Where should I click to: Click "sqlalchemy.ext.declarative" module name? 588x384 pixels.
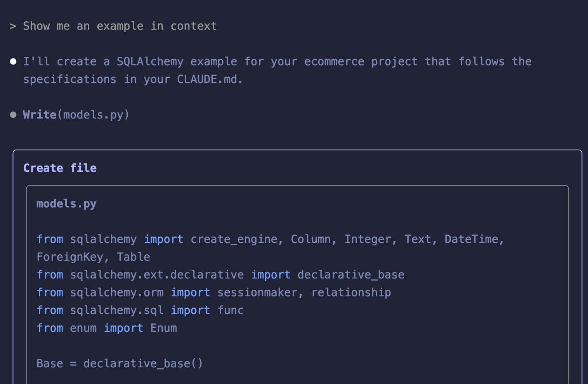tap(157, 275)
